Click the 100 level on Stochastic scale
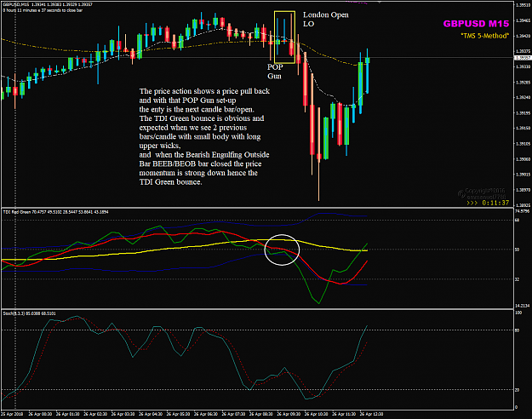 pos(518,313)
